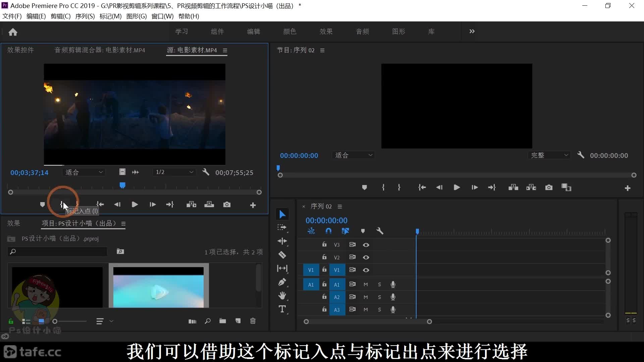Toggle V2 track output eye

(366, 257)
